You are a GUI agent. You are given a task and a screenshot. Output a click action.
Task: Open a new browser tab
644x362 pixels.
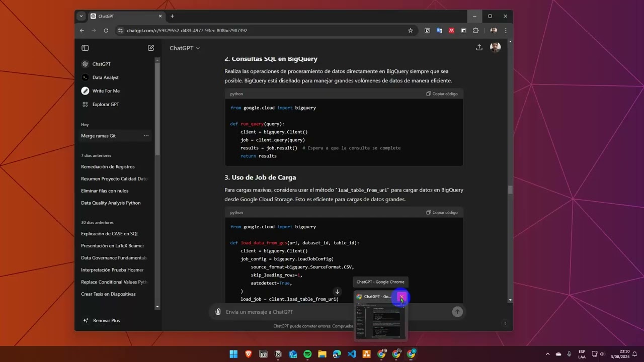172,16
